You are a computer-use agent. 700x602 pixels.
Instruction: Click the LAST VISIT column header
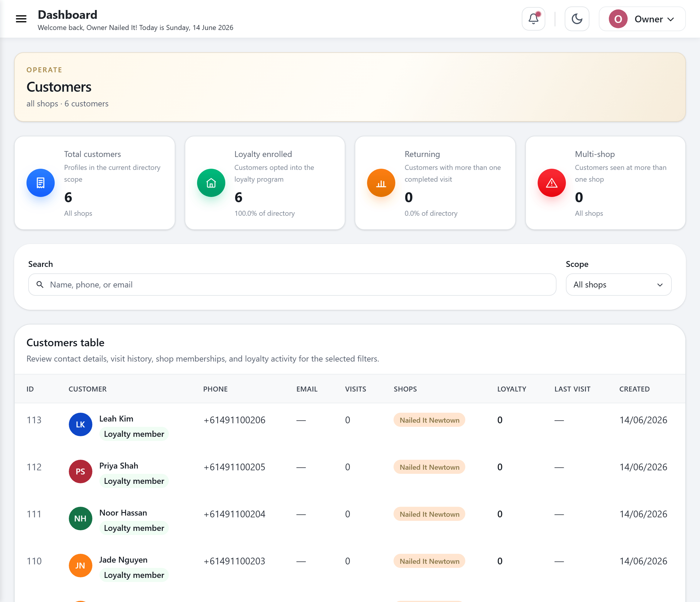coord(572,389)
